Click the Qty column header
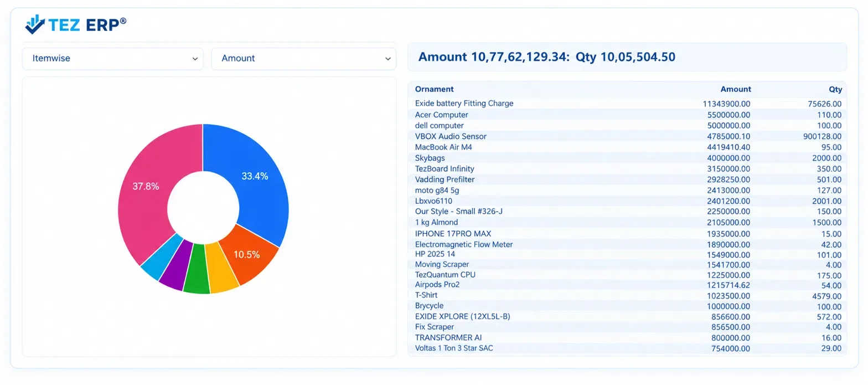Screen dimensions: 868x385 point(835,89)
